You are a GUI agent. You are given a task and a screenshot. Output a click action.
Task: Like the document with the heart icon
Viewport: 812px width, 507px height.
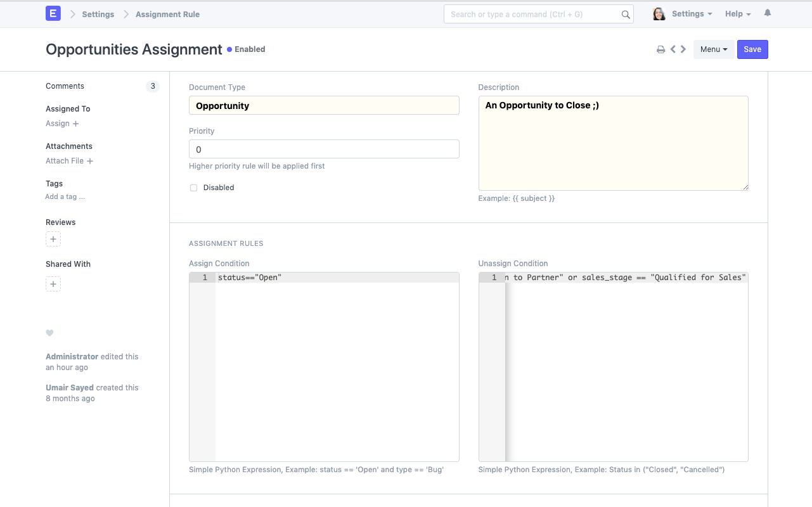49,333
